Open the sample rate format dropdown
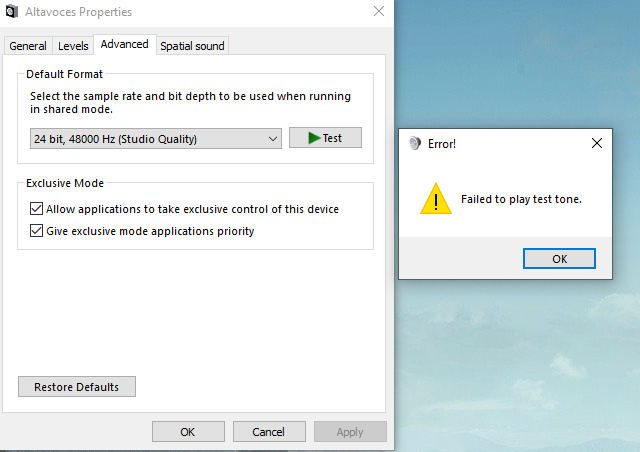The image size is (640, 452). pyautogui.click(x=156, y=139)
